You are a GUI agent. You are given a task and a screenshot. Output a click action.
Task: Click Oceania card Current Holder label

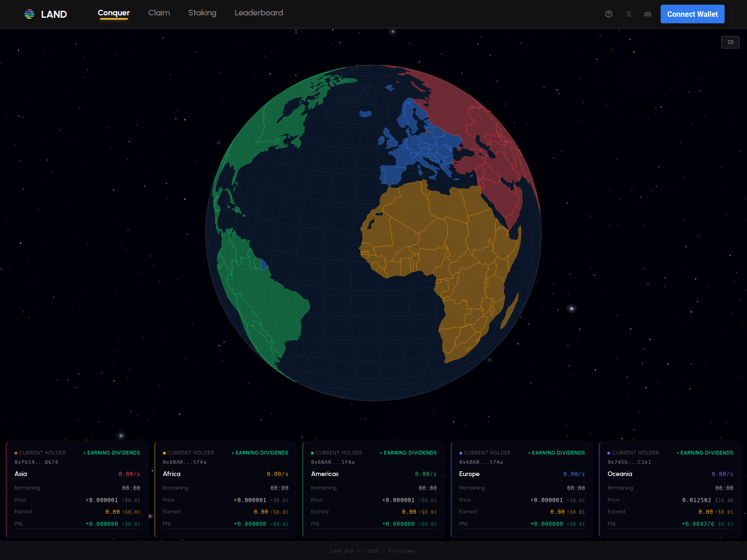[635, 453]
